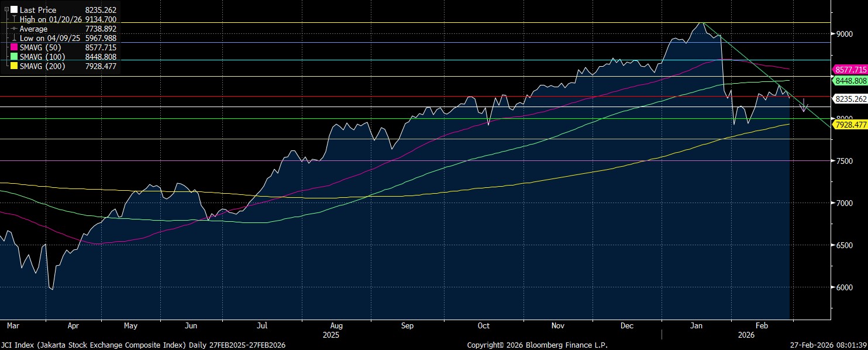
Task: Click the white 8235.262 last price tag
Action: pyautogui.click(x=850, y=99)
